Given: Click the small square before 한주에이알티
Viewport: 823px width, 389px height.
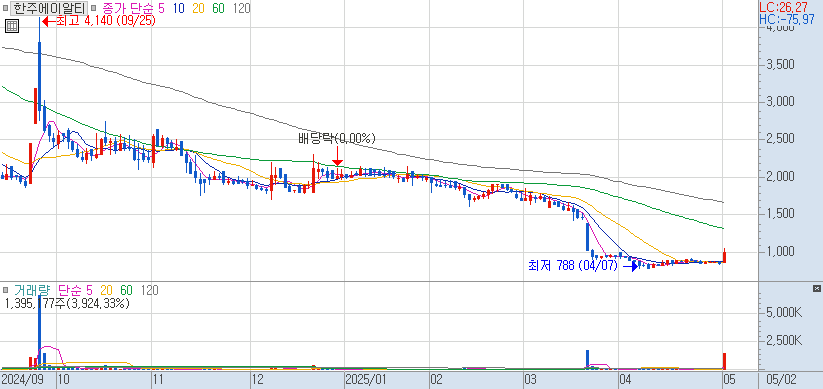Looking at the screenshot, I should coord(5,8).
